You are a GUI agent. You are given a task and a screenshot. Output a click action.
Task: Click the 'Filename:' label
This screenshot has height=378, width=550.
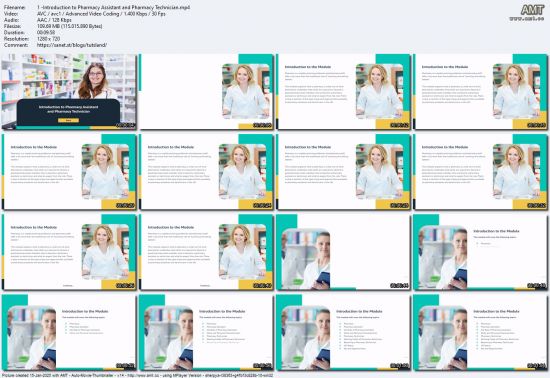15,7
